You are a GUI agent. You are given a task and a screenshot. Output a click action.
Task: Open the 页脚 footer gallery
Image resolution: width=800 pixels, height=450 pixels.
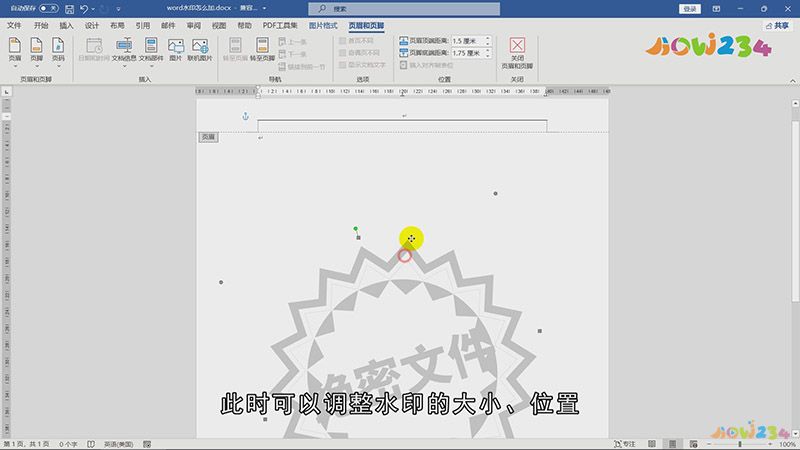pos(37,52)
